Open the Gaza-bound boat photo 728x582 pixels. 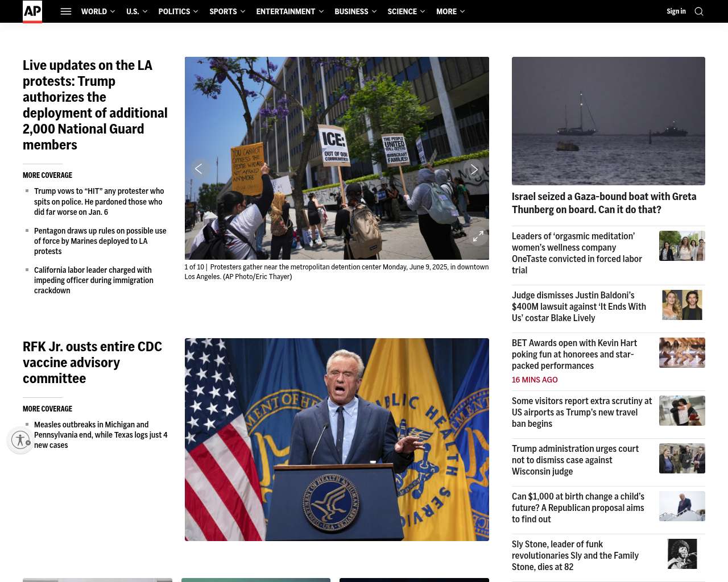(609, 121)
